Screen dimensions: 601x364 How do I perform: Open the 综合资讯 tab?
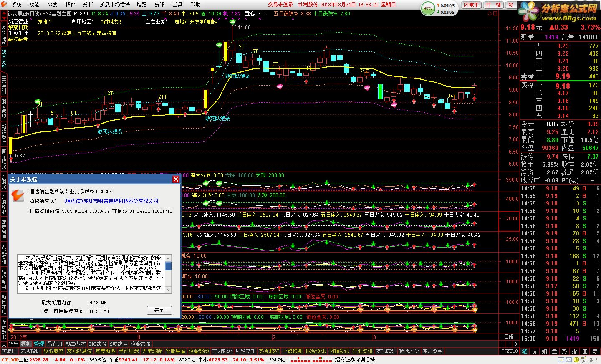pyautogui.click(x=316, y=351)
